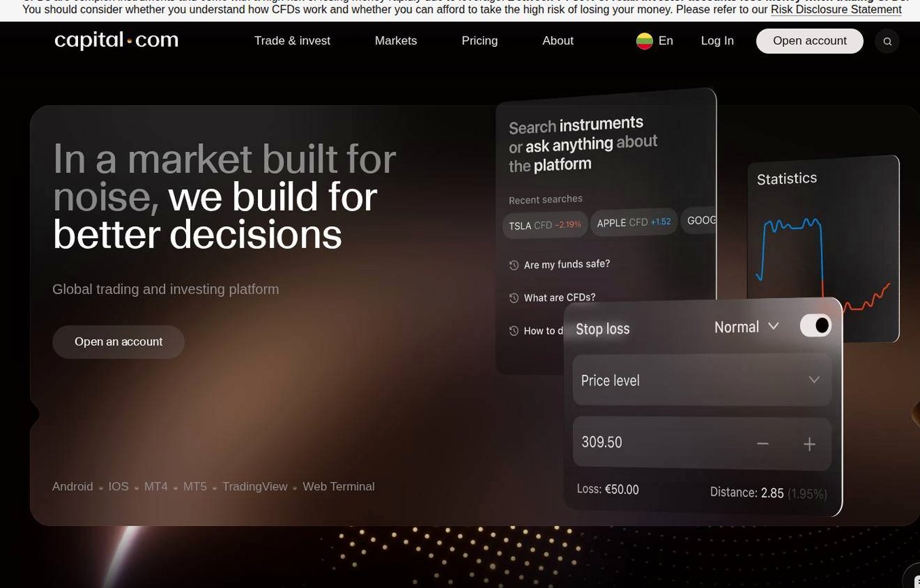
Task: Open the site search magnifier icon
Action: click(x=887, y=41)
